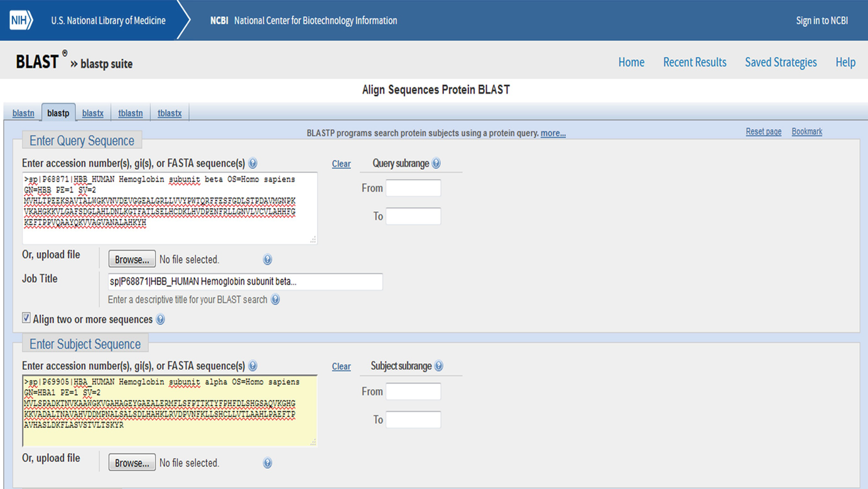
Task: Open Job Title description help icon
Action: click(x=275, y=300)
